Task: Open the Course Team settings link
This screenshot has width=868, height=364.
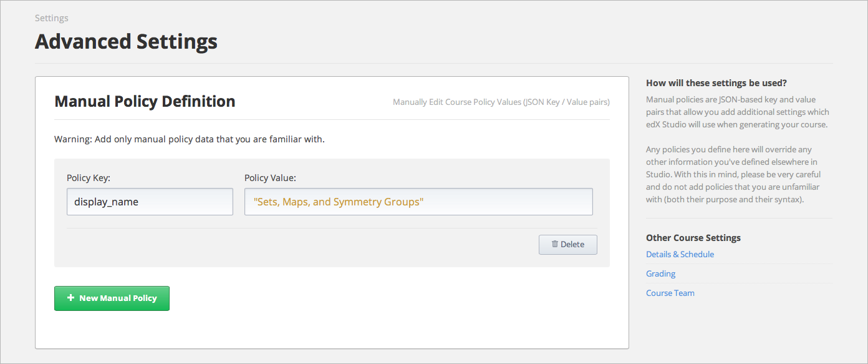Action: 670,293
